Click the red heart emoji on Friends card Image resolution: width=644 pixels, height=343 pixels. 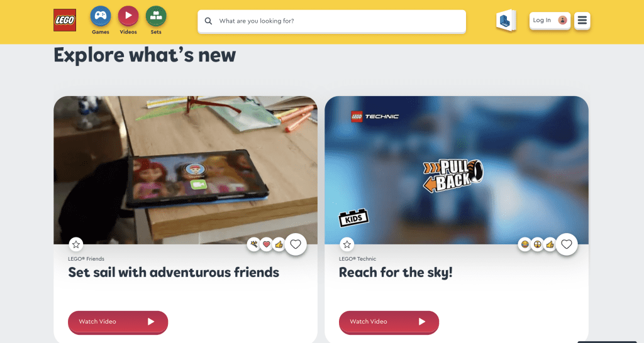pyautogui.click(x=266, y=244)
